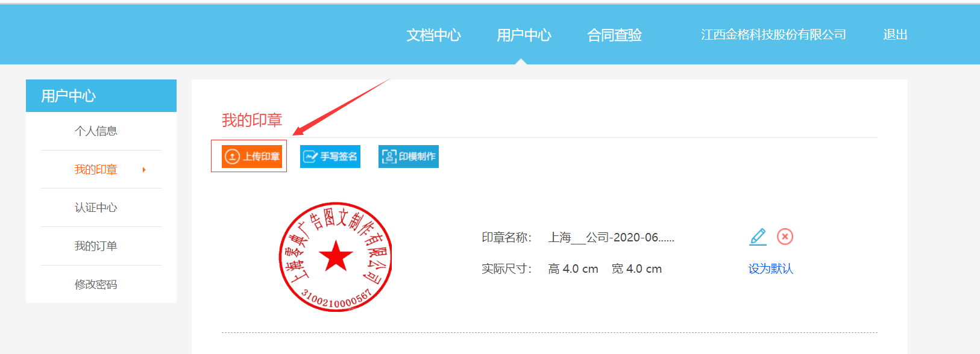Viewport: 980px width, 354px height.
Task: Open 个人信息 in the sidebar
Action: coord(96,131)
